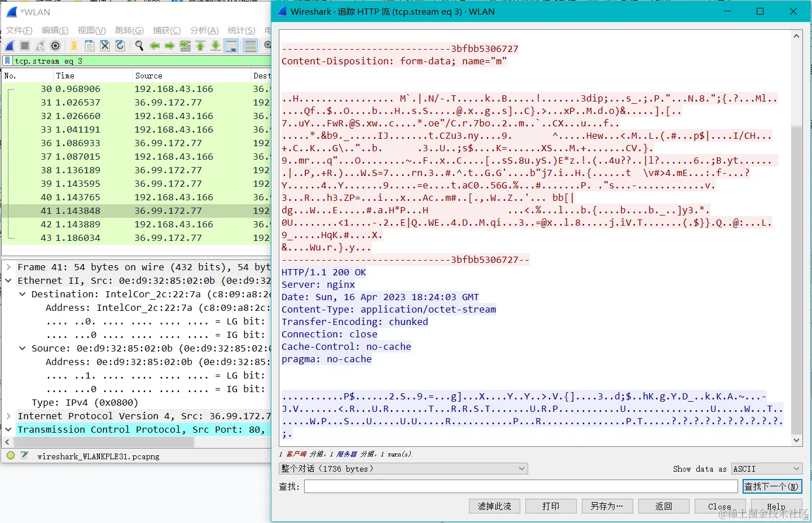Open a capture file folder icon
Viewport: 812px width, 523px height.
point(74,46)
